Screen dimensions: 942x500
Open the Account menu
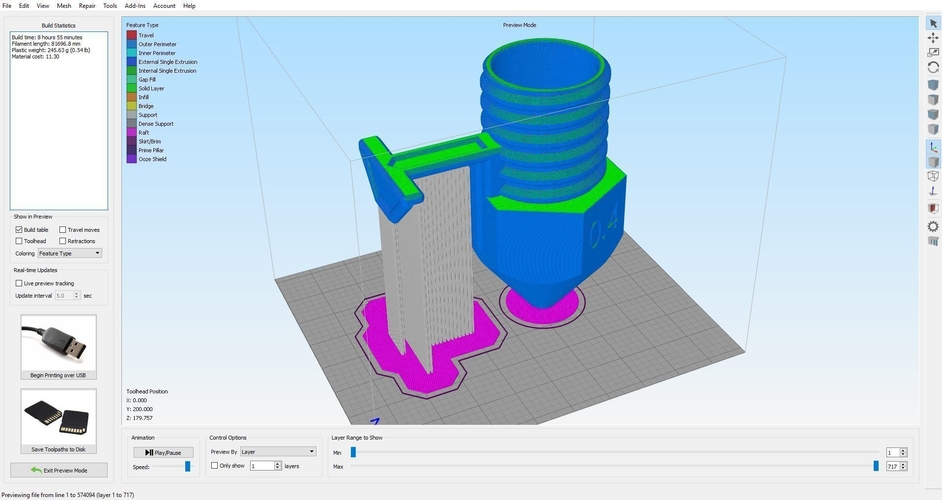click(x=164, y=5)
